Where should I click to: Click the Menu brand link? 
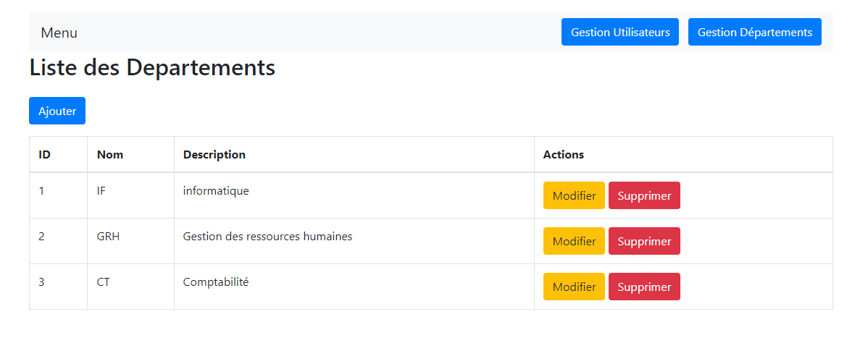59,33
